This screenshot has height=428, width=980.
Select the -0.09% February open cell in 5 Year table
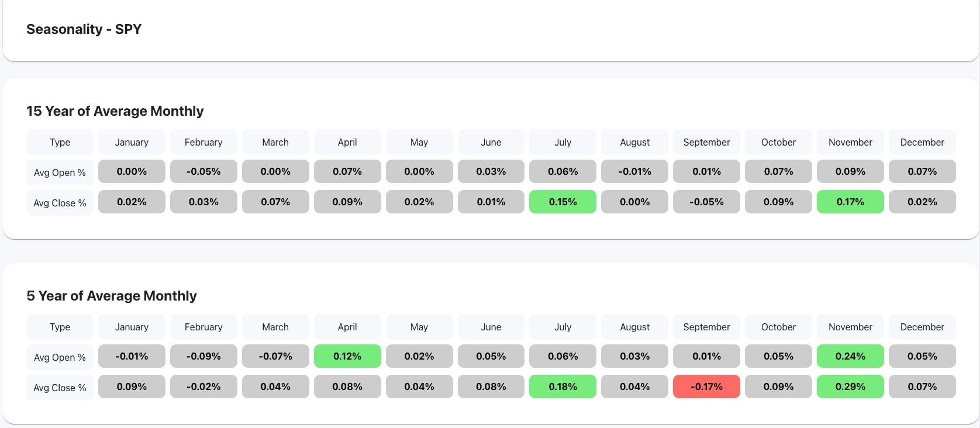click(x=203, y=356)
